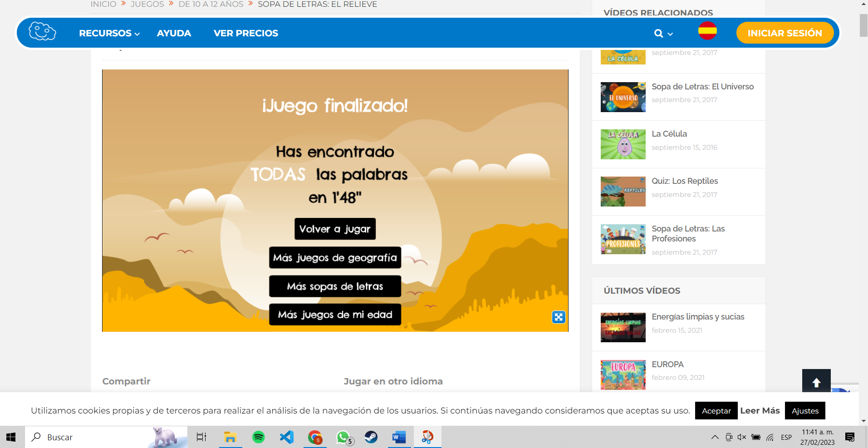
Task: Open the Quiz: Los Reptiles video thumbnail
Action: coord(623,192)
